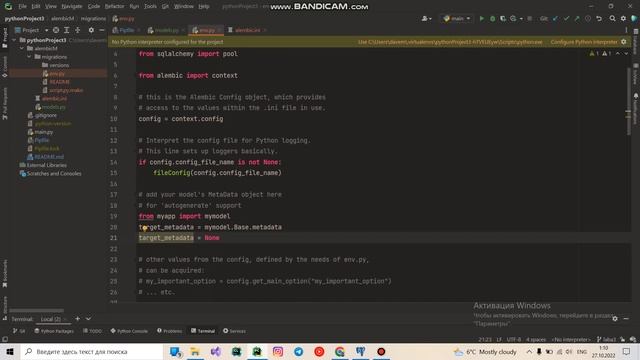Open the Python Console tool window
This screenshot has width=640, height=360.
pyautogui.click(x=129, y=331)
